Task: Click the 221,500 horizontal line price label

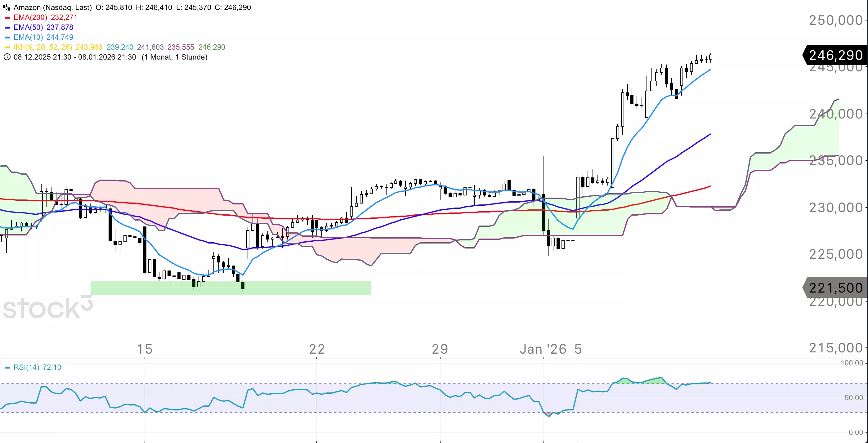Action: coord(835,288)
